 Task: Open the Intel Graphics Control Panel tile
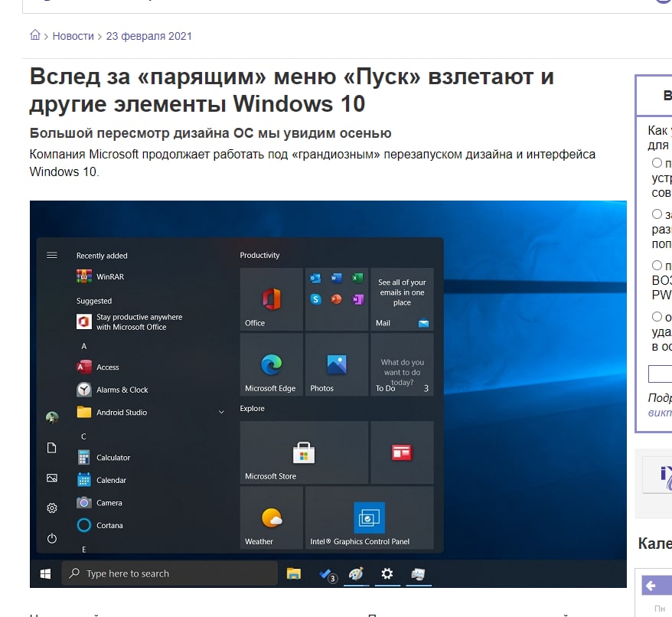(370, 517)
